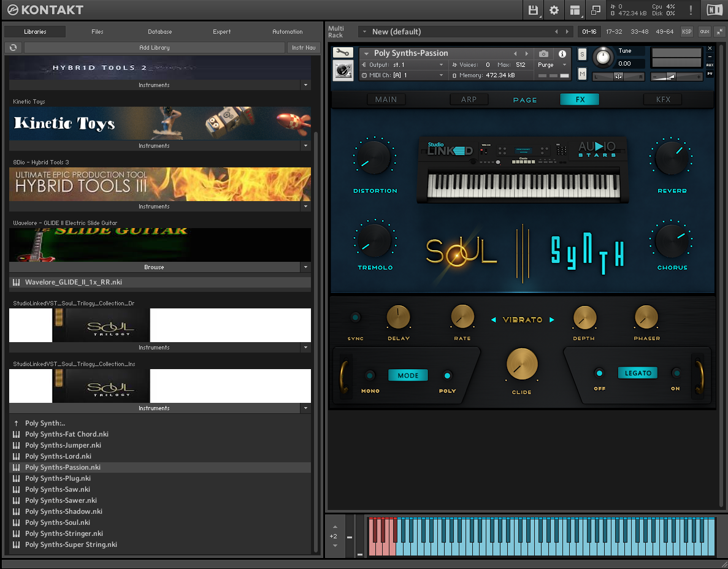
Task: Solo the instrument with S button
Action: 582,54
